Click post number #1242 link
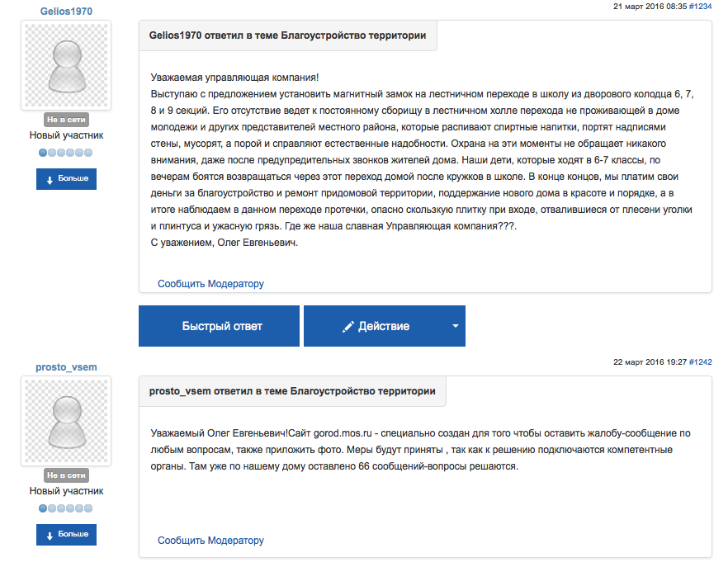Viewport: 728px width, 567px height. [x=700, y=361]
